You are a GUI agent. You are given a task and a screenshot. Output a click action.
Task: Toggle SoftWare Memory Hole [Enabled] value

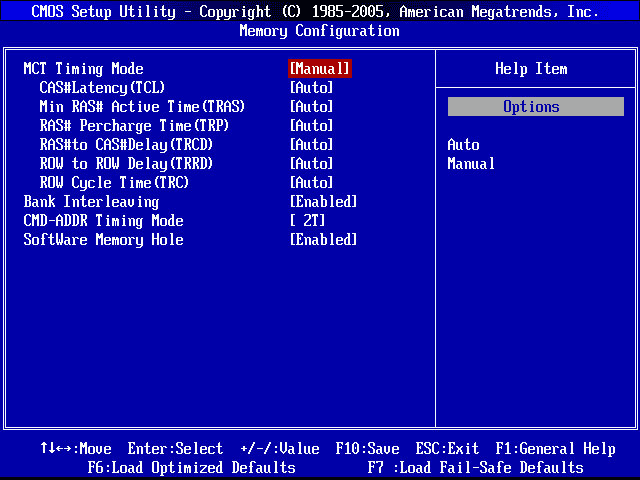click(323, 239)
